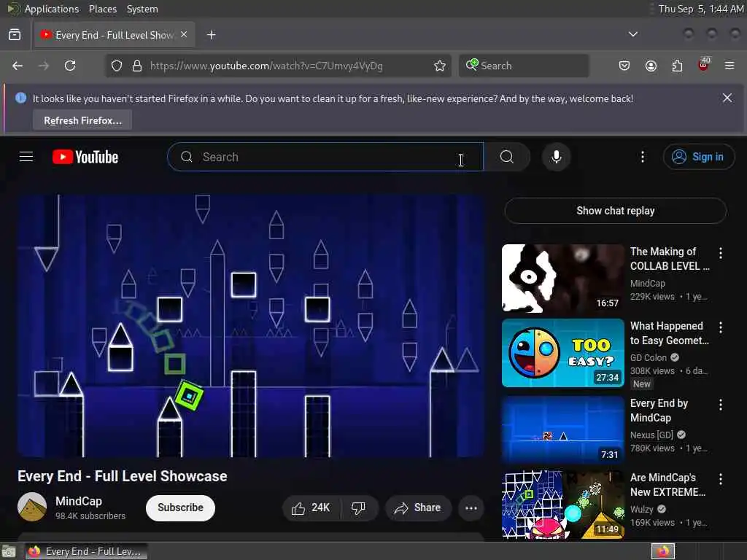
Task: Bookmark this page with the star
Action: click(440, 66)
